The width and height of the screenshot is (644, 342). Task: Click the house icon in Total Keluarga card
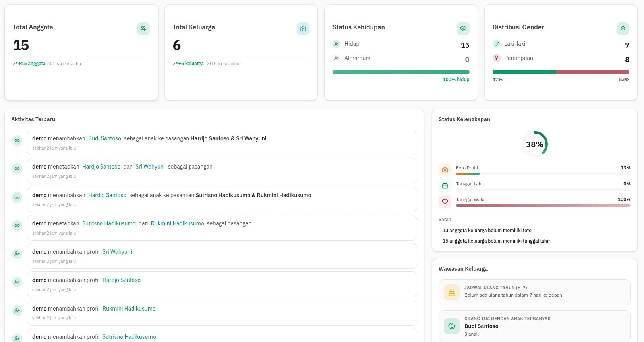(303, 29)
